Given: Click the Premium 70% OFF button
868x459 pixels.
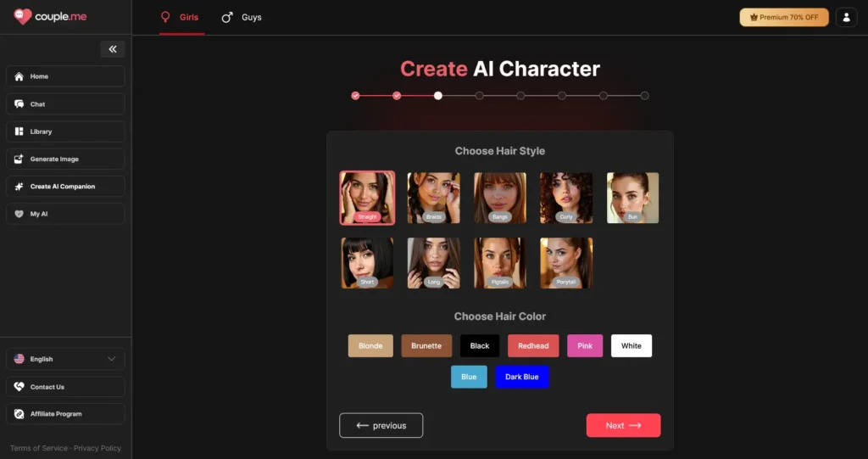Looking at the screenshot, I should pos(784,17).
